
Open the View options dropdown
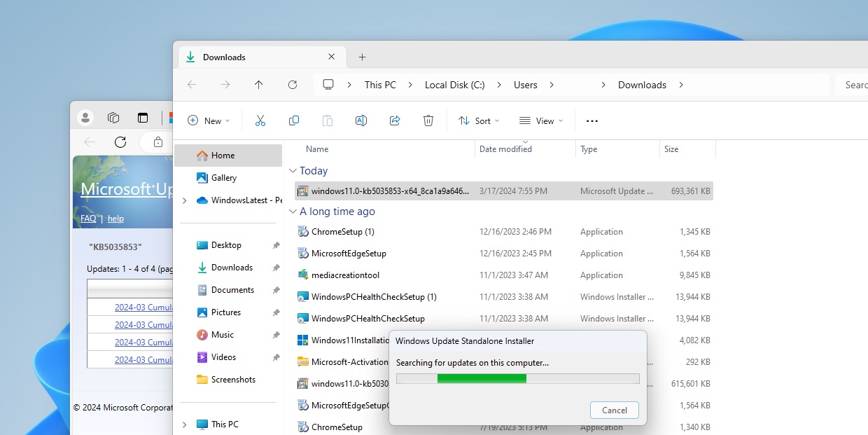click(541, 120)
